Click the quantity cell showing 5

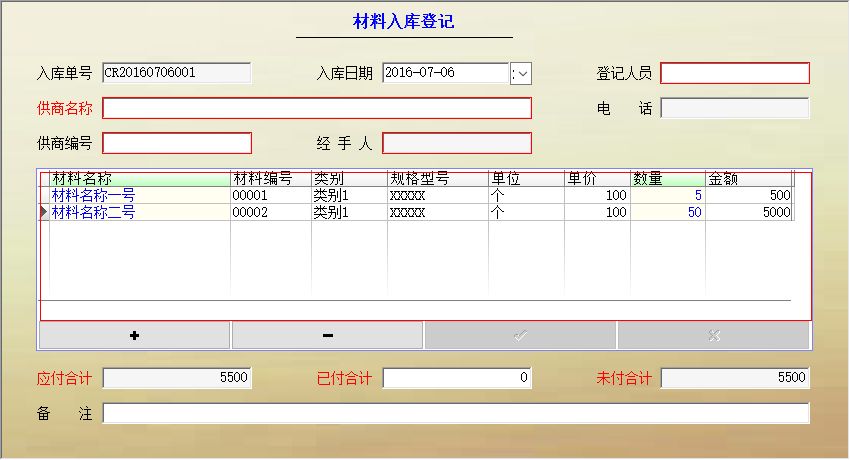click(668, 195)
